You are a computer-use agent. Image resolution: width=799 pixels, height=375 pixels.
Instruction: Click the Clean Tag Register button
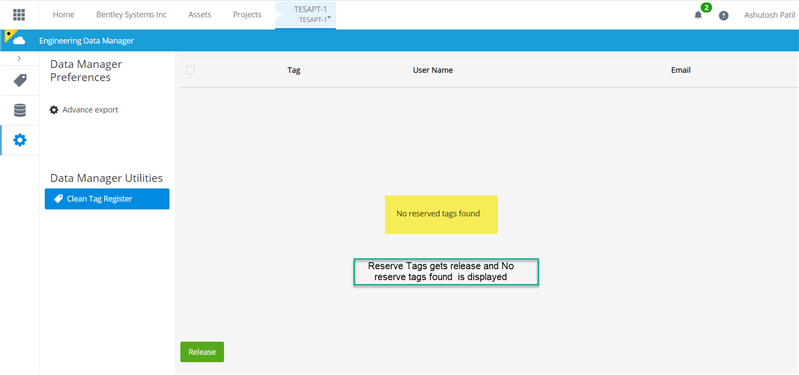click(x=107, y=199)
